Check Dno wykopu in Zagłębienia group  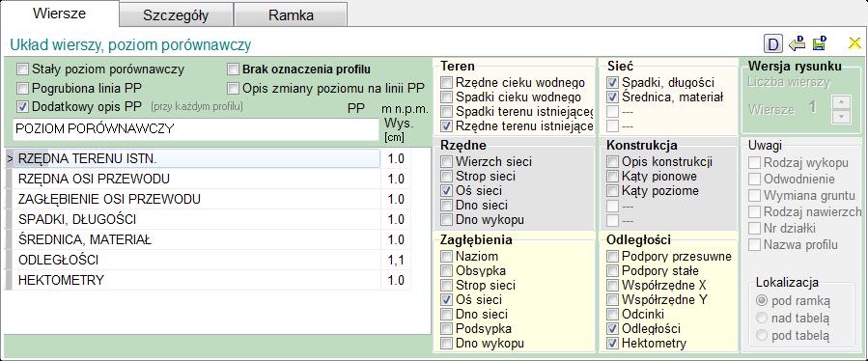pos(446,343)
